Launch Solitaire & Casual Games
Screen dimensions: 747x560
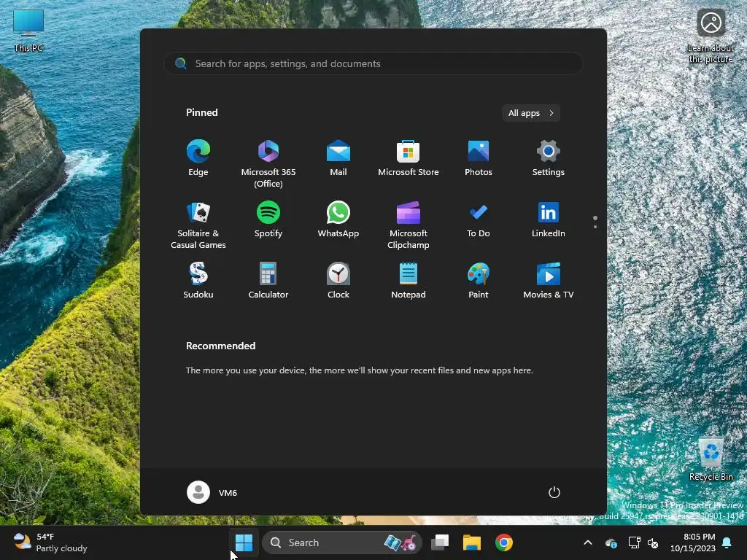pos(198,225)
